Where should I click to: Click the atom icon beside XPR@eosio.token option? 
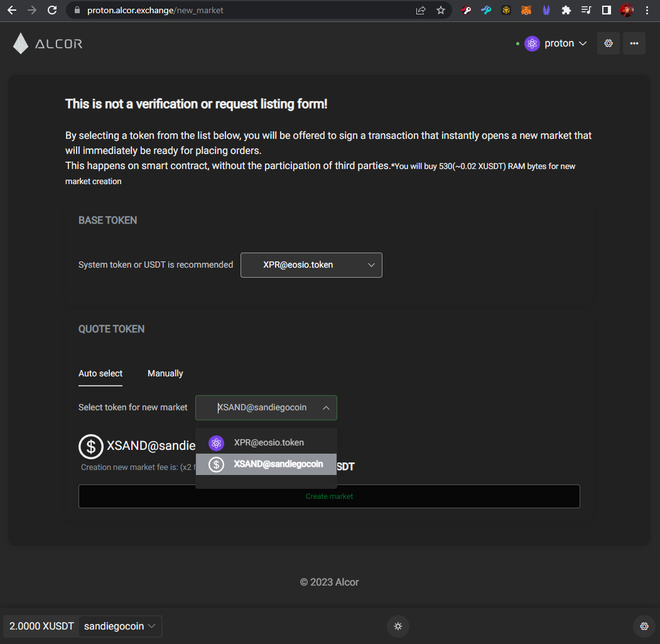pyautogui.click(x=217, y=443)
